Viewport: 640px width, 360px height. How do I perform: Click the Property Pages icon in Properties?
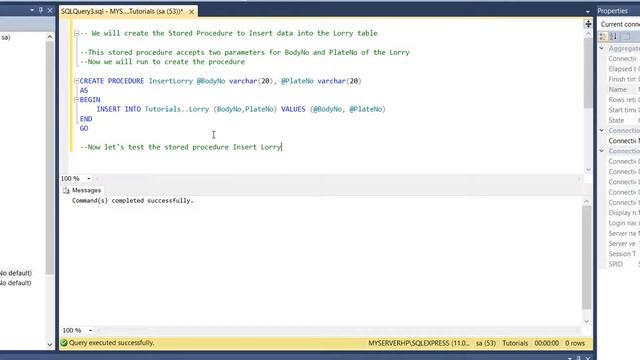(x=627, y=36)
